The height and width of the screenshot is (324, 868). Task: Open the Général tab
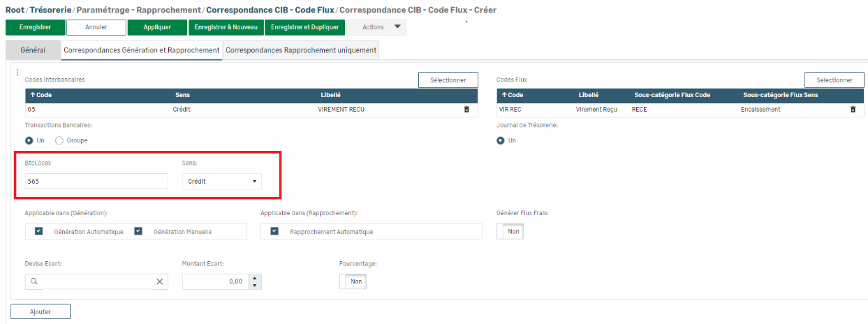click(33, 50)
